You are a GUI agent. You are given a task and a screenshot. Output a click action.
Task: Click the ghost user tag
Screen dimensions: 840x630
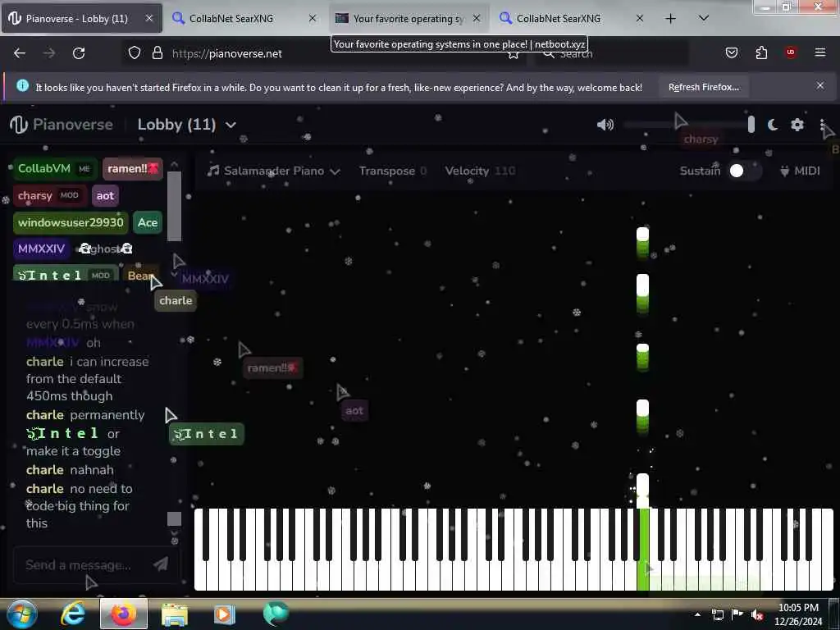[106, 249]
